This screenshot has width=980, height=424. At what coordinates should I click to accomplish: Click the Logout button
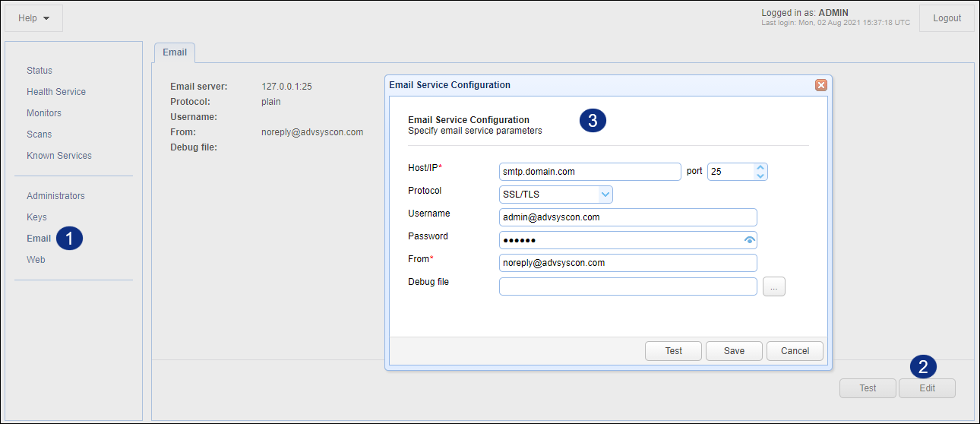click(947, 18)
